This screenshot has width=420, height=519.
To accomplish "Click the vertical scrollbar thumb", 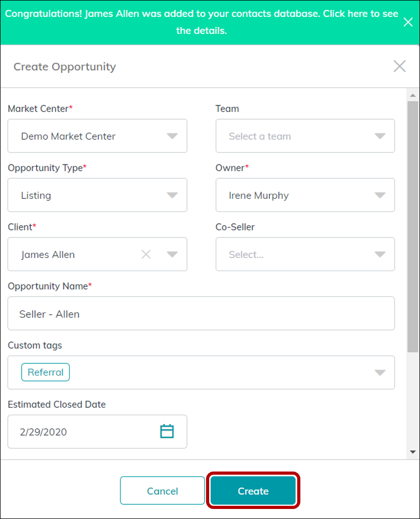I will 413,227.
